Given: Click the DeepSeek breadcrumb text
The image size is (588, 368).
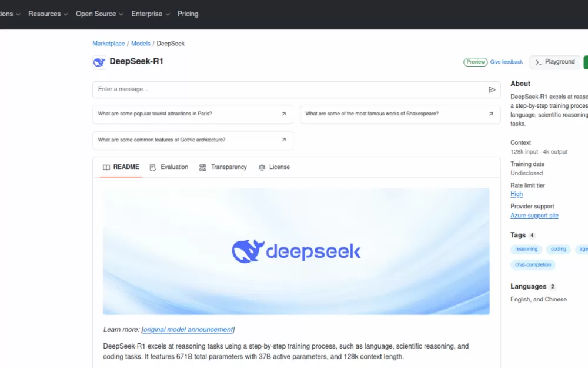Looking at the screenshot, I should (x=171, y=44).
